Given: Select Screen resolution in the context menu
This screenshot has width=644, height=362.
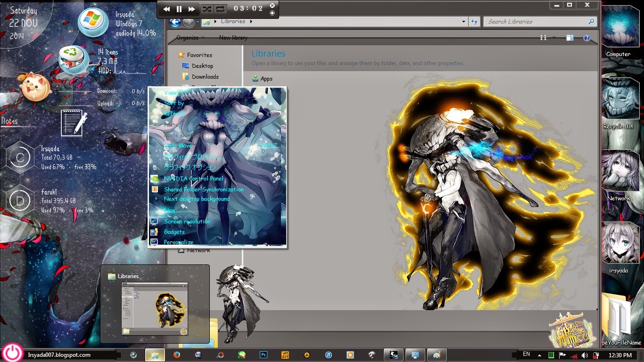Looking at the screenshot, I should tap(187, 222).
